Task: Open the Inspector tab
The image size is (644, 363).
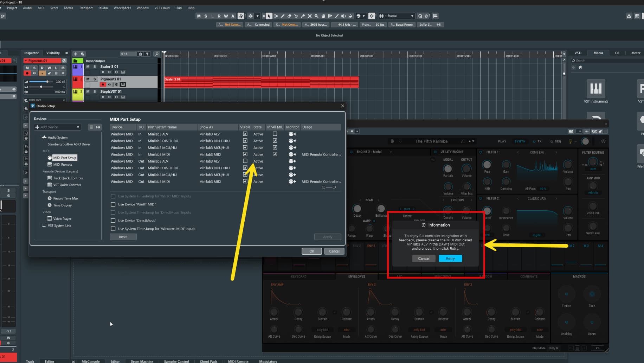Action: click(31, 53)
